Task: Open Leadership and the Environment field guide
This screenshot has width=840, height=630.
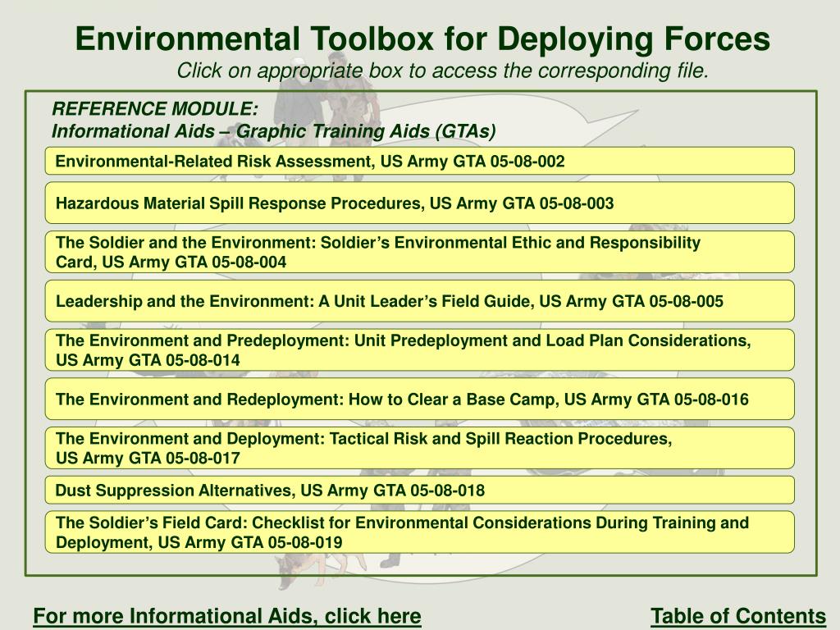Action: pyautogui.click(x=419, y=301)
